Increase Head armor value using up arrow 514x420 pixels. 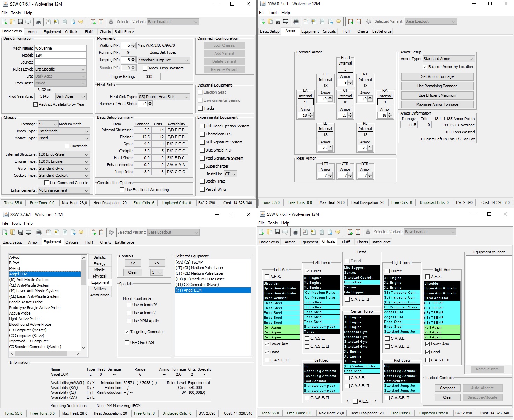(x=350, y=81)
